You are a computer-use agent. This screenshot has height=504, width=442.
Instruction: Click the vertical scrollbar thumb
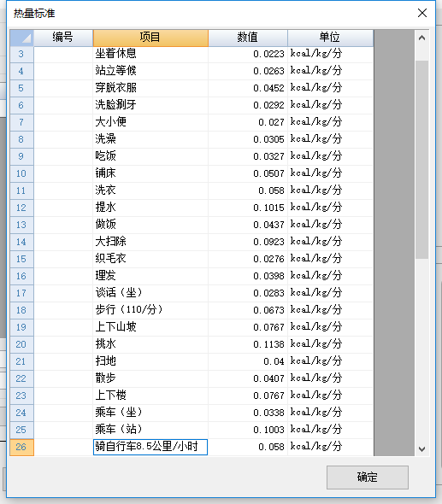click(x=421, y=160)
